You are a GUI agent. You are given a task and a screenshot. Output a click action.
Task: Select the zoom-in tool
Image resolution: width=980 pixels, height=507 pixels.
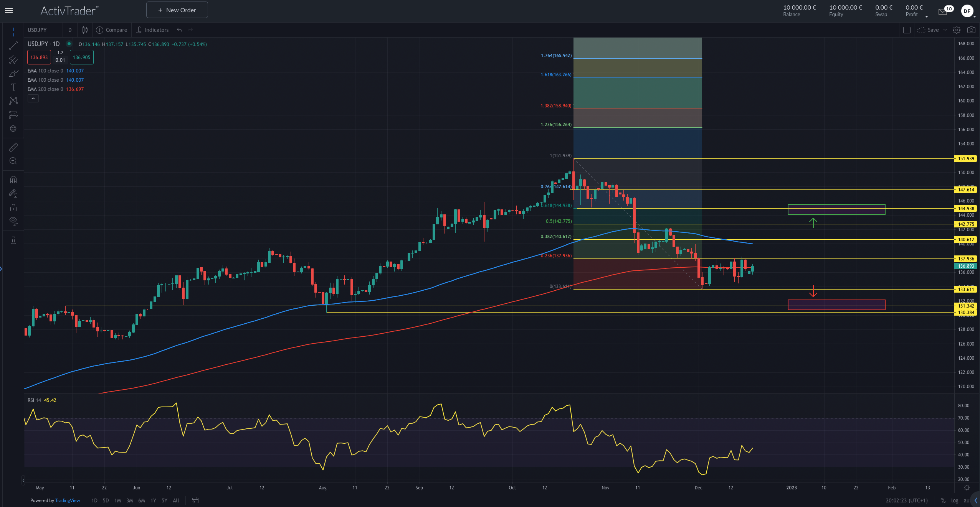tap(13, 161)
